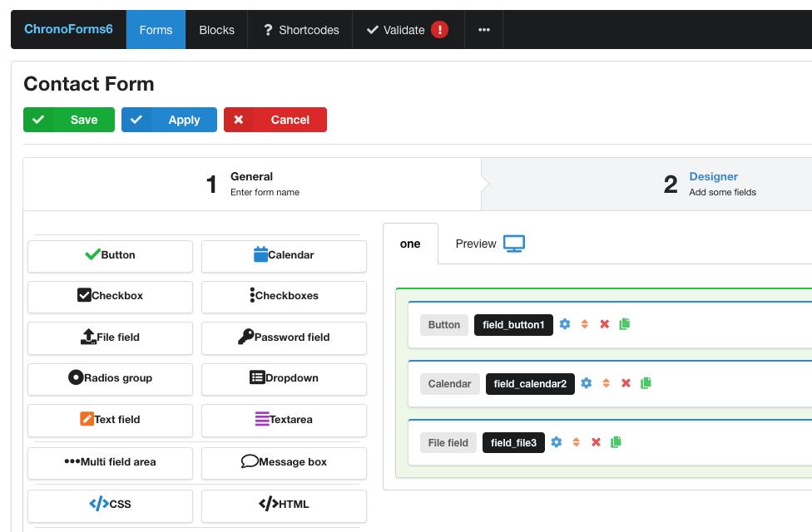Click the Preview monitor icon

pyautogui.click(x=514, y=244)
